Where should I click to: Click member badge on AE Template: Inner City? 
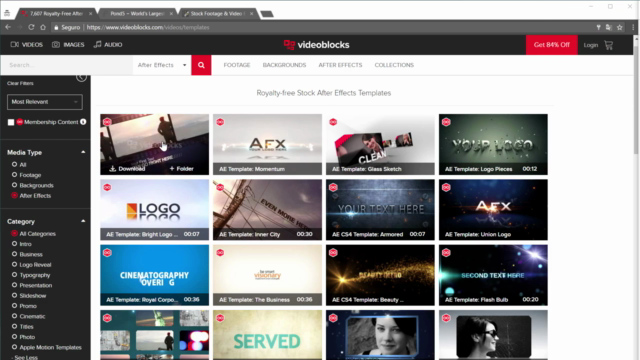coord(220,187)
